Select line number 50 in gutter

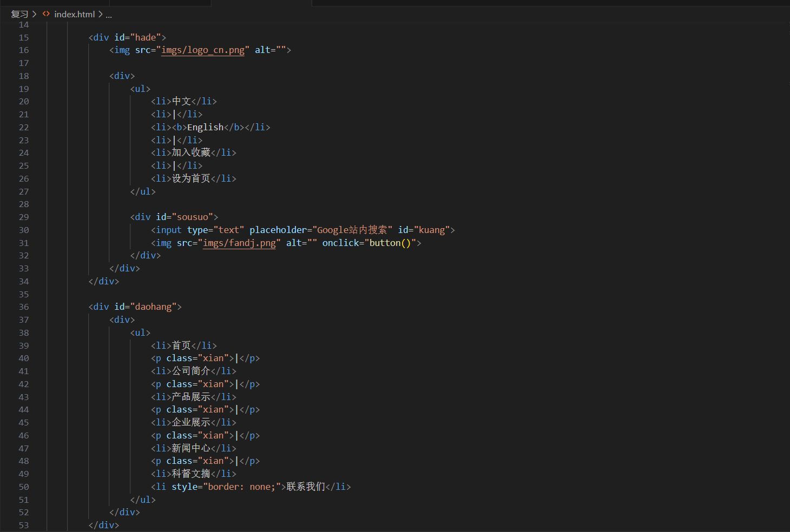[23, 487]
